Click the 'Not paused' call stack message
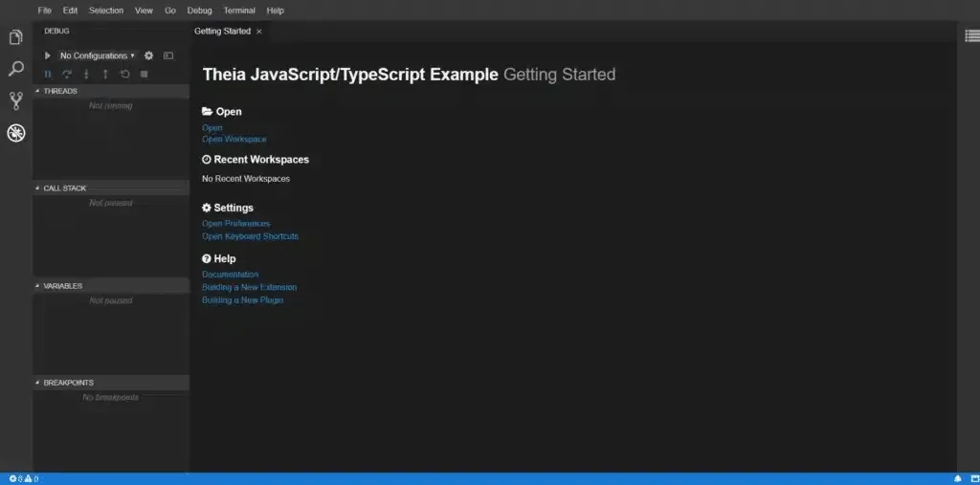 coord(111,203)
